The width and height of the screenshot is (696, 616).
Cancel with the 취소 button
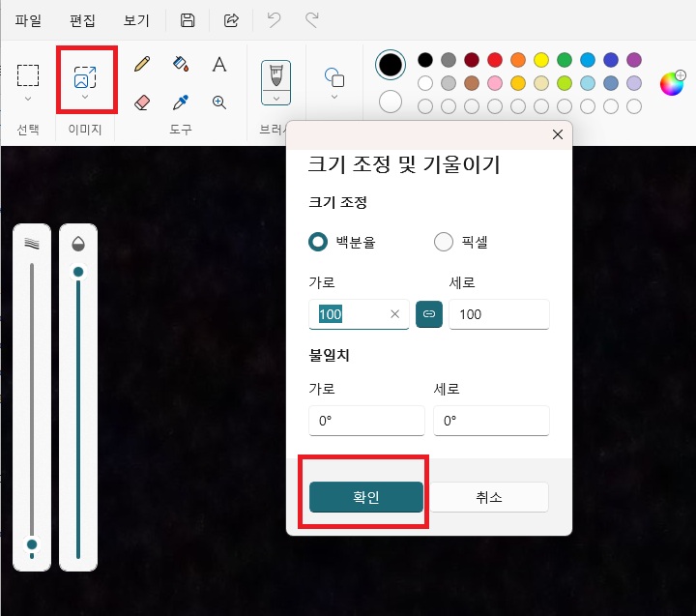(489, 497)
